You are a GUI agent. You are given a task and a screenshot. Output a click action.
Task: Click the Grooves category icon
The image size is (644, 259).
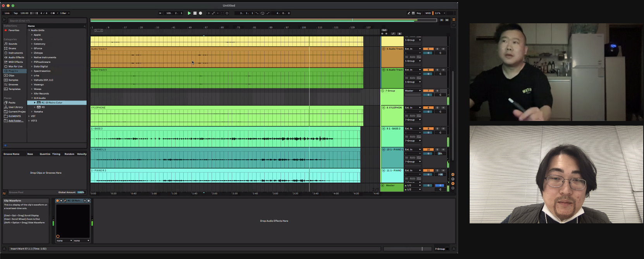[6, 85]
